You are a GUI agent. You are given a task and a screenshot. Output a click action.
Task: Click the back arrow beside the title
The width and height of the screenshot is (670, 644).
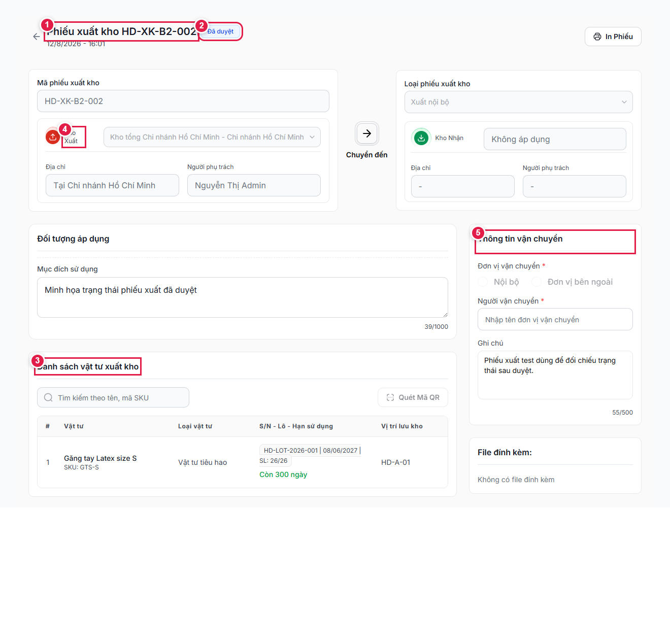36,37
